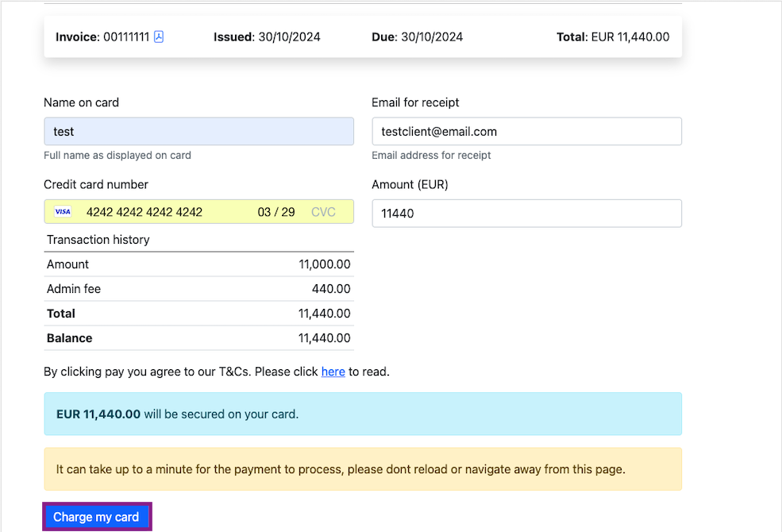Select the card expiry 03 / 29 field
Viewport: 782px width, 532px height.
pos(275,212)
